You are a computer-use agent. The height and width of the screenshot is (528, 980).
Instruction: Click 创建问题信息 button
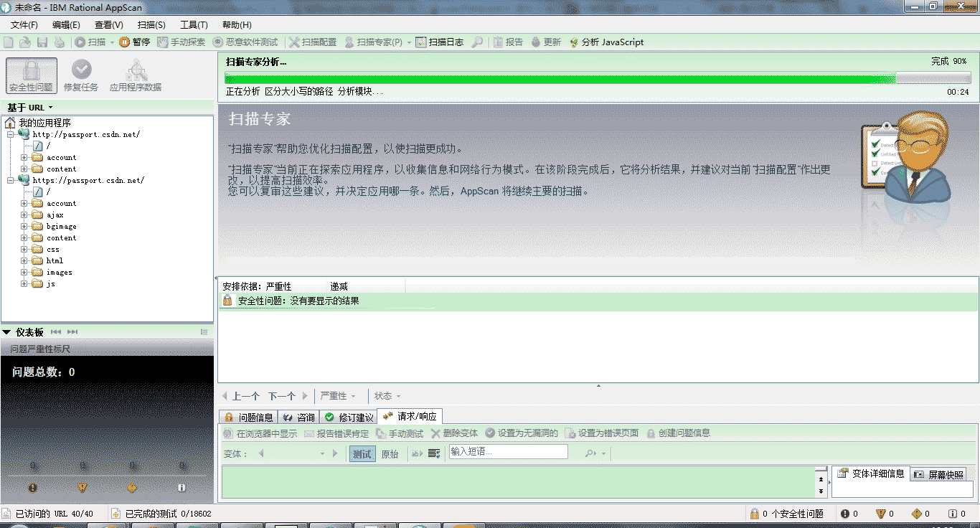678,433
